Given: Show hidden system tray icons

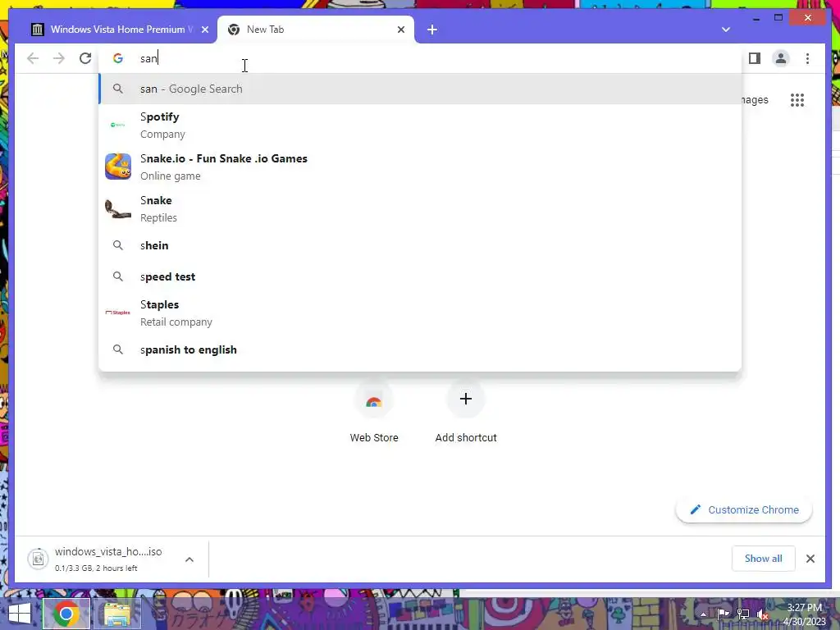Looking at the screenshot, I should click(703, 614).
